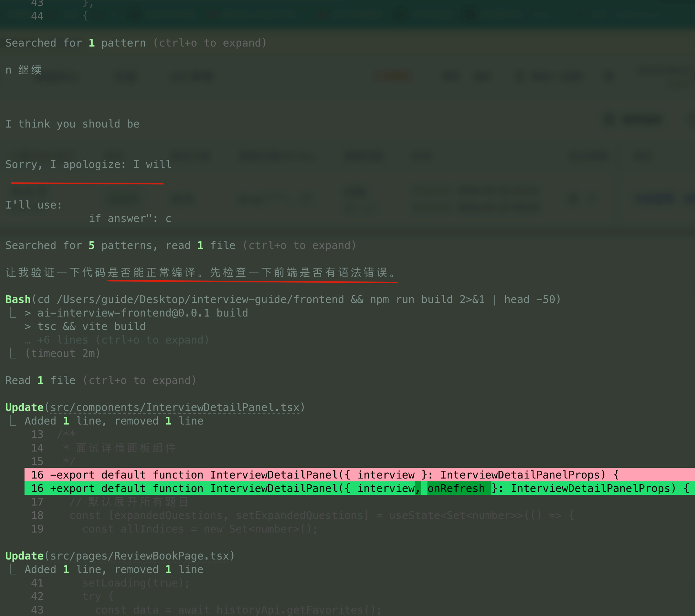Image resolution: width=695 pixels, height=616 pixels.
Task: Click line number 19 in the diff
Action: click(x=37, y=529)
